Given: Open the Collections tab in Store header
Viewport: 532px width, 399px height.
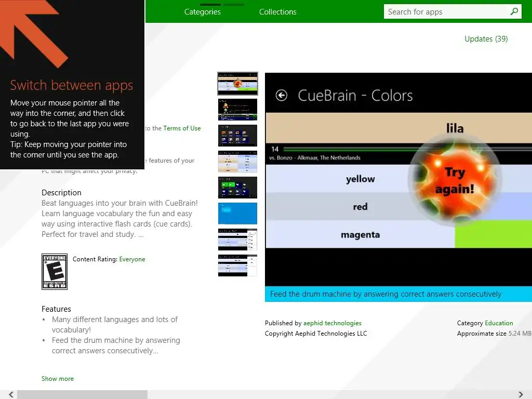Looking at the screenshot, I should click(277, 12).
